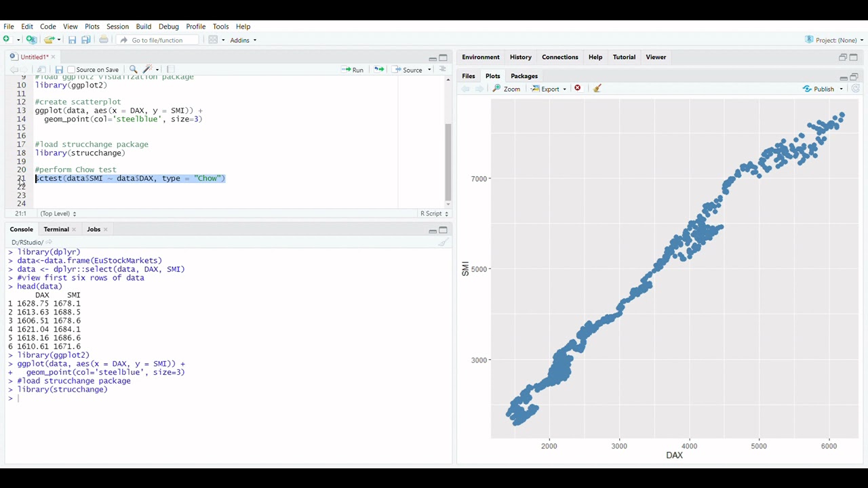Focus the Go to file/function field
Viewport: 868px width, 488px height.
(157, 40)
